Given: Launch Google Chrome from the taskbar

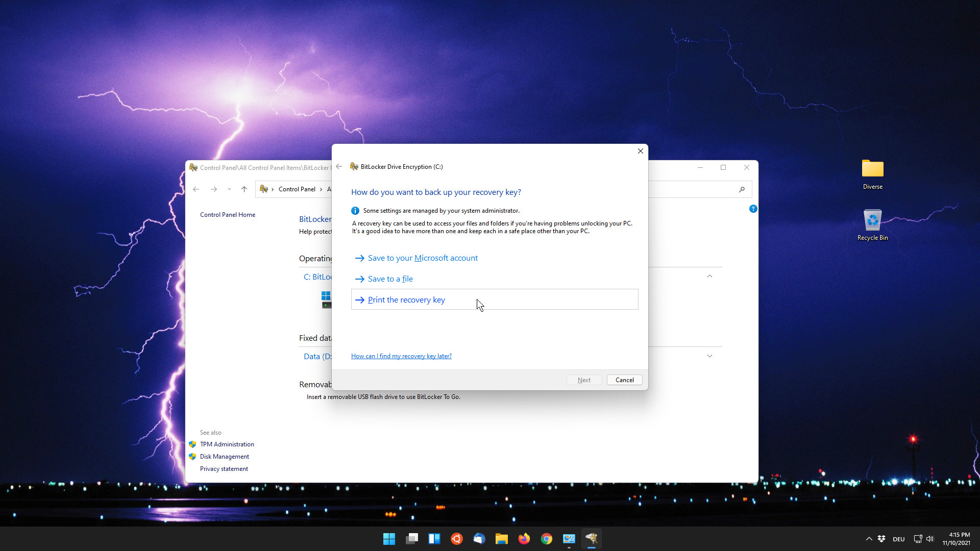Looking at the screenshot, I should click(547, 539).
